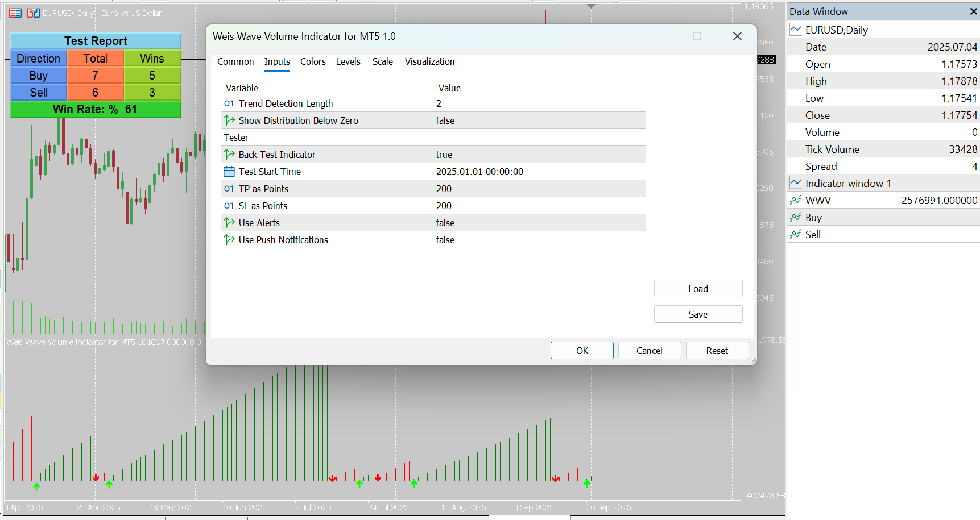Click the boolean icon beside Use Push Notifications
The width and height of the screenshot is (980, 520).
(x=229, y=240)
